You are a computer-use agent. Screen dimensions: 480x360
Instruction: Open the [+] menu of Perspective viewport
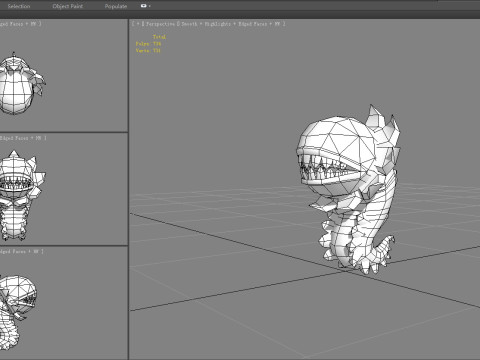tap(138, 24)
